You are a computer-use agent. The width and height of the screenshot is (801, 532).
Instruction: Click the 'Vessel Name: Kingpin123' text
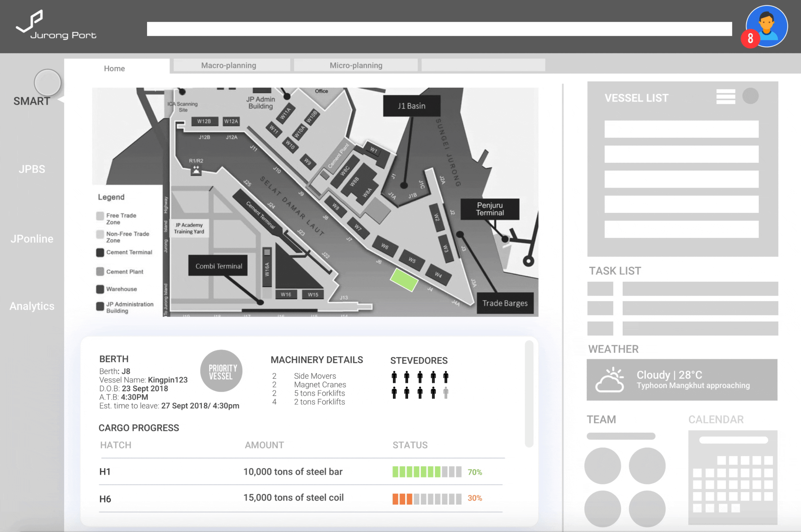(143, 380)
